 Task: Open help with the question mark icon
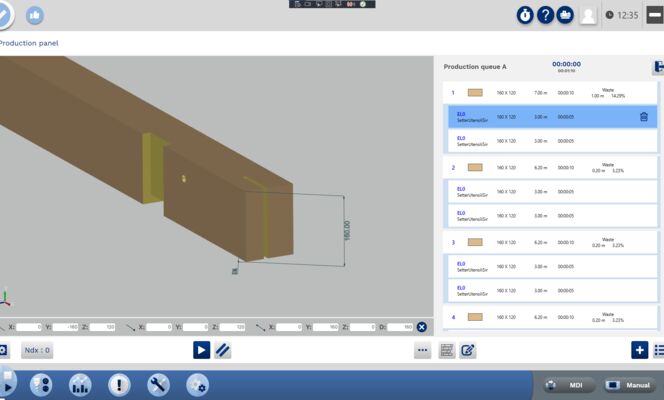(546, 15)
